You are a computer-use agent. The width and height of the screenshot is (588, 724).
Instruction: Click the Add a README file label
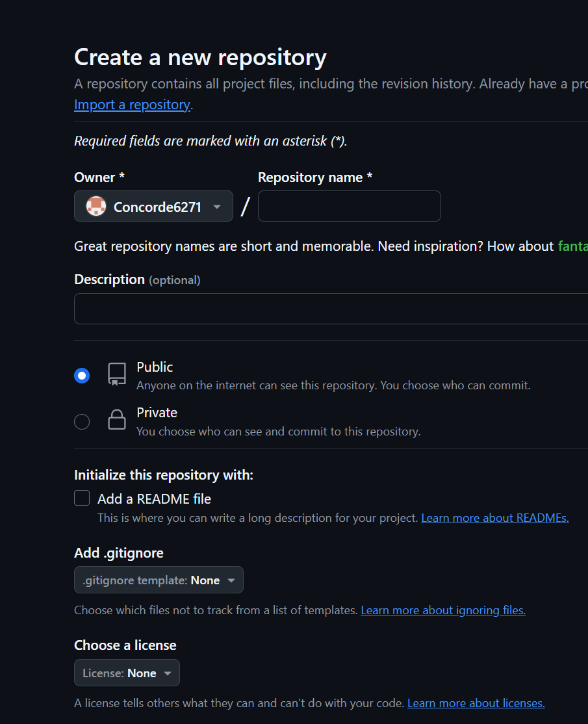[x=154, y=499]
